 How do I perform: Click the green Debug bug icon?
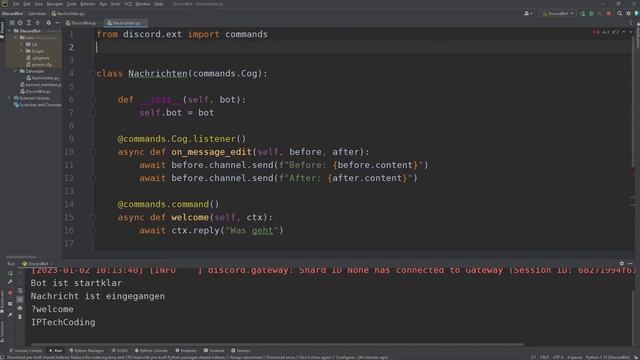coord(591,13)
